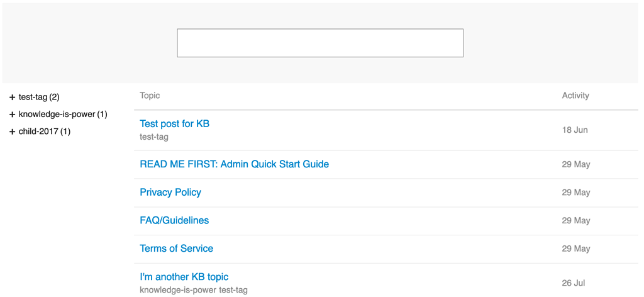Open the Privacy Policy topic
Viewport: 644px width, 297px height.
[170, 193]
